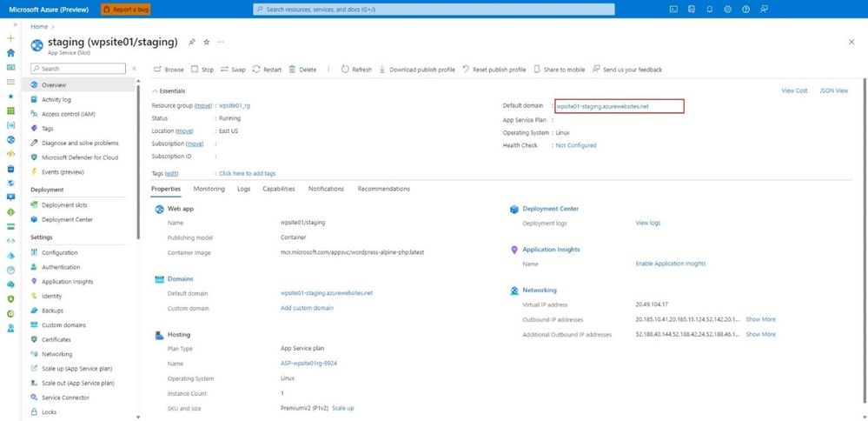Click Enable Application Insights link

pyautogui.click(x=671, y=264)
